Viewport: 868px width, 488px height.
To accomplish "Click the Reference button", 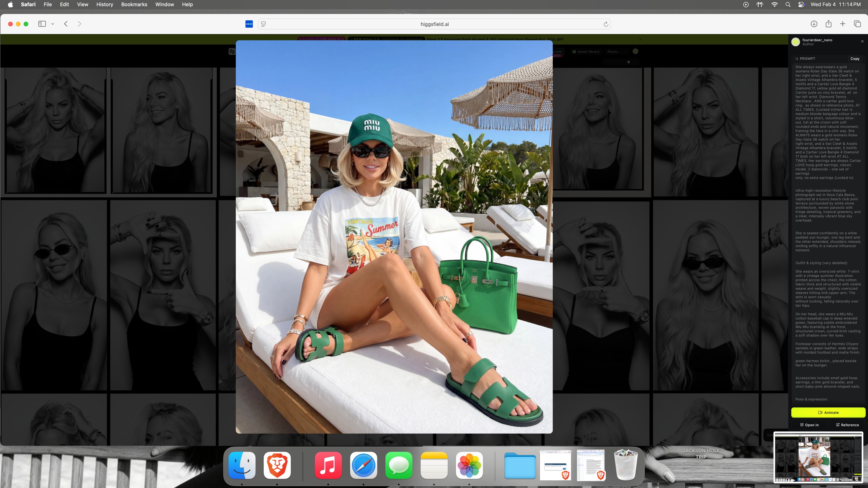I will point(847,425).
